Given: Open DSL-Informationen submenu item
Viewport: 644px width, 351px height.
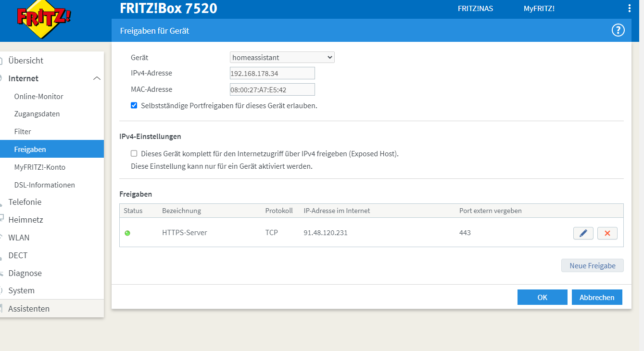Looking at the screenshot, I should coord(45,185).
